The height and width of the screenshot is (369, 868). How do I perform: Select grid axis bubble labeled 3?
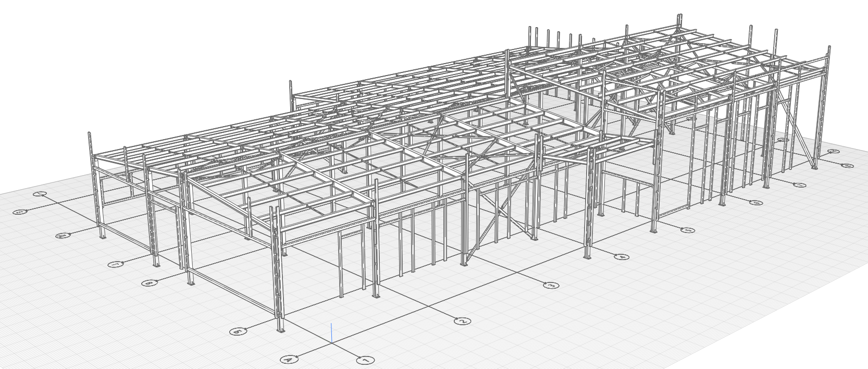click(x=551, y=285)
